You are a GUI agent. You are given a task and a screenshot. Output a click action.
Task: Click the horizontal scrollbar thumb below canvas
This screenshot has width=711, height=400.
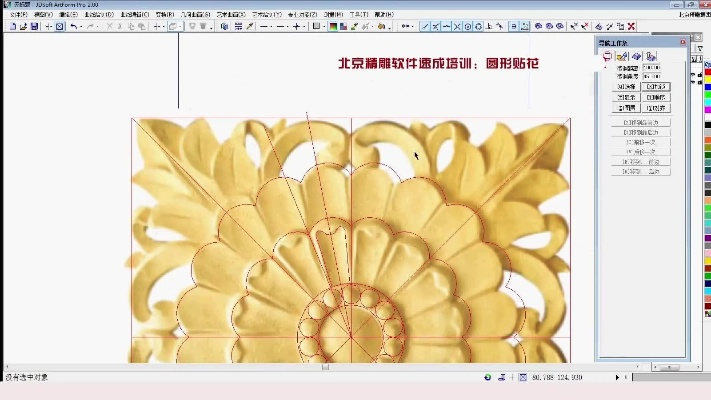[x=325, y=367]
